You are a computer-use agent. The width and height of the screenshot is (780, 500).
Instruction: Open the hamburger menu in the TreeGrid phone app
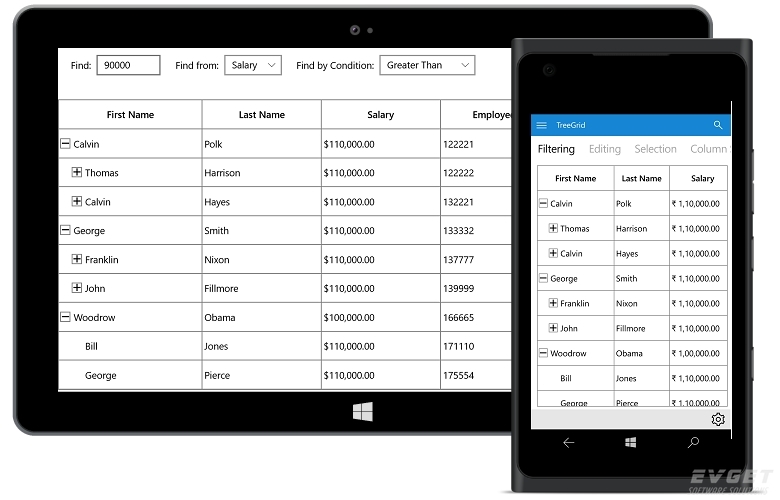tap(542, 125)
